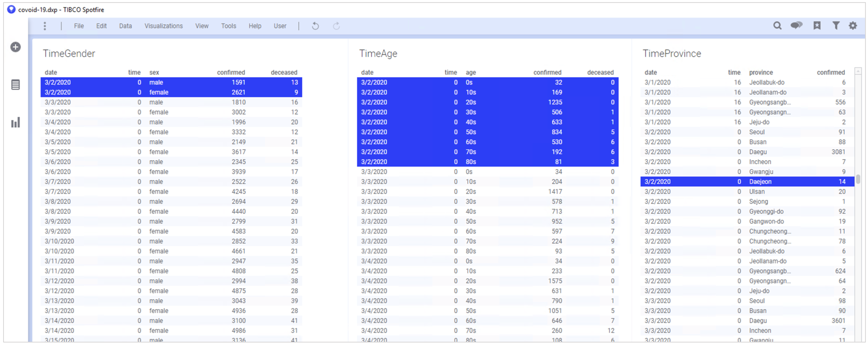Screen dimensions: 868x345
Task: Select the 3/3/2020 0s row with 34
Action: pos(488,172)
